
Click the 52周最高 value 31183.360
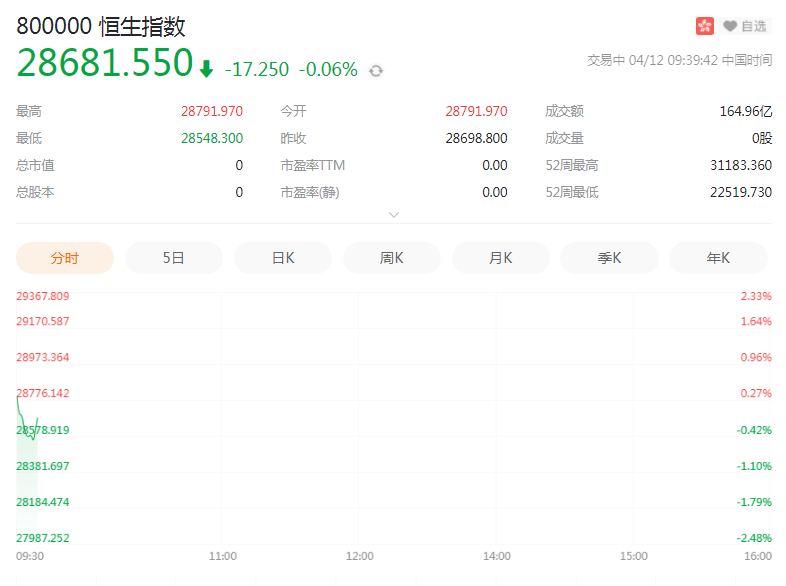[x=741, y=165]
